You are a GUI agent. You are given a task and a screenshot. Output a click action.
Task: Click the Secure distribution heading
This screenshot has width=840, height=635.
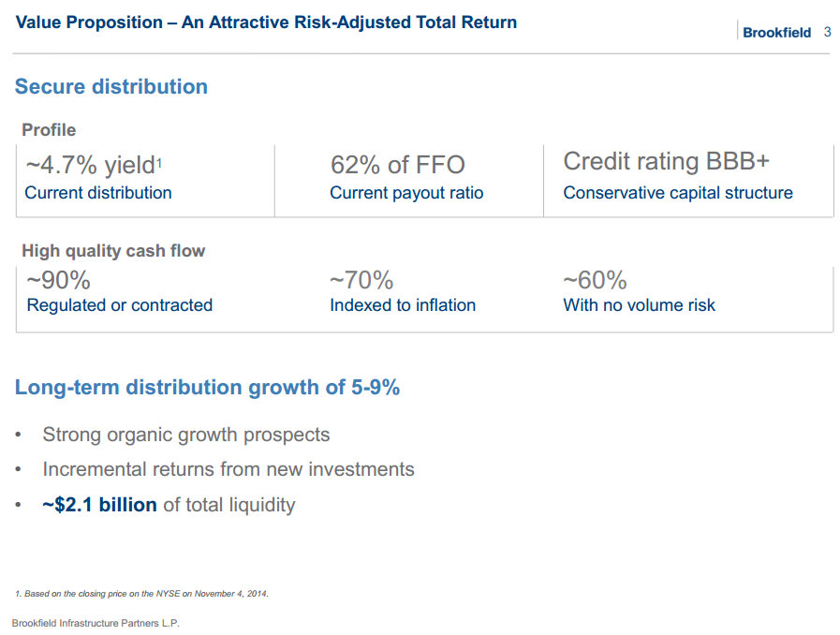point(111,87)
